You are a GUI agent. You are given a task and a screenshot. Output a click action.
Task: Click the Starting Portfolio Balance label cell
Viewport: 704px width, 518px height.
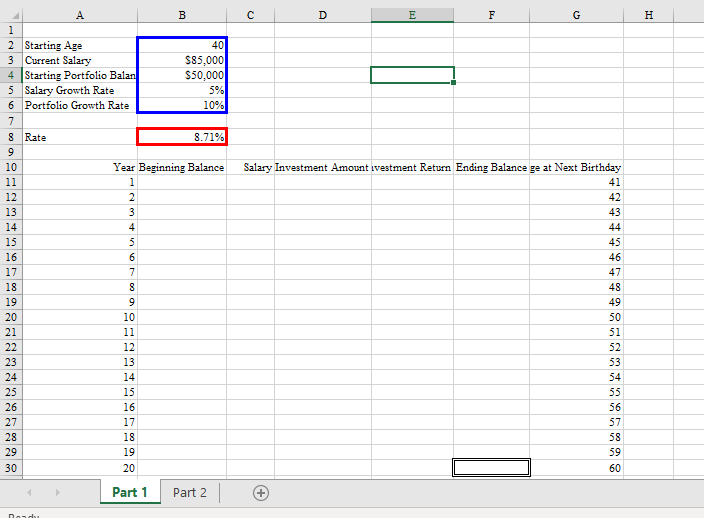pyautogui.click(x=80, y=75)
